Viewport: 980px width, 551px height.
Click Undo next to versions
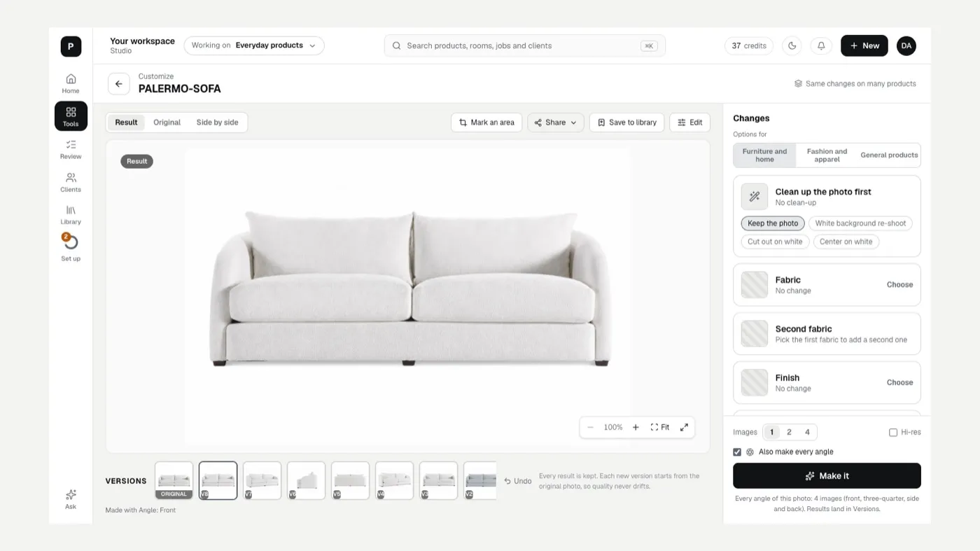[x=517, y=481]
